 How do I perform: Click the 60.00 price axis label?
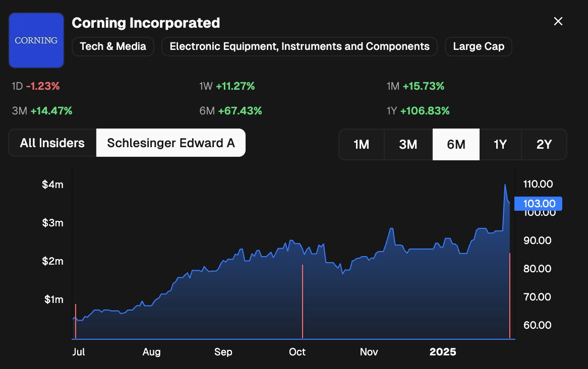click(x=538, y=325)
